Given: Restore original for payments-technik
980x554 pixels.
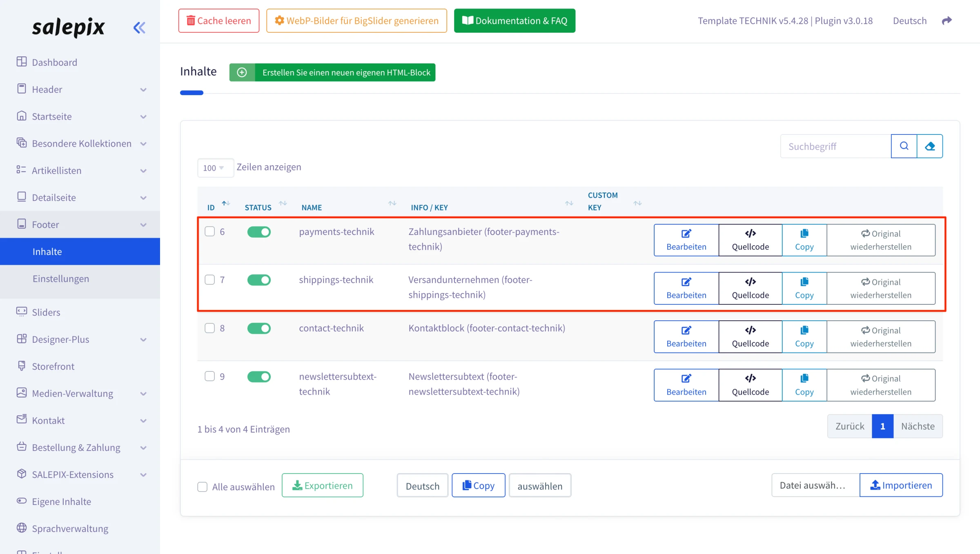Looking at the screenshot, I should (x=881, y=240).
